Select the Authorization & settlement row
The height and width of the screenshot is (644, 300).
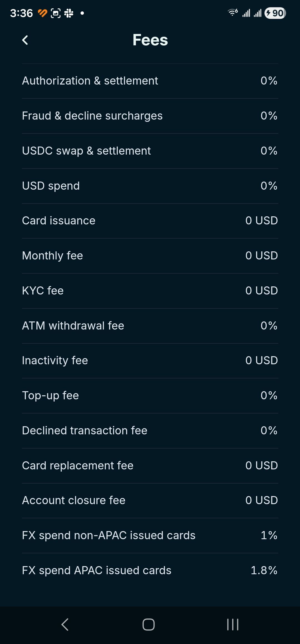tap(150, 81)
